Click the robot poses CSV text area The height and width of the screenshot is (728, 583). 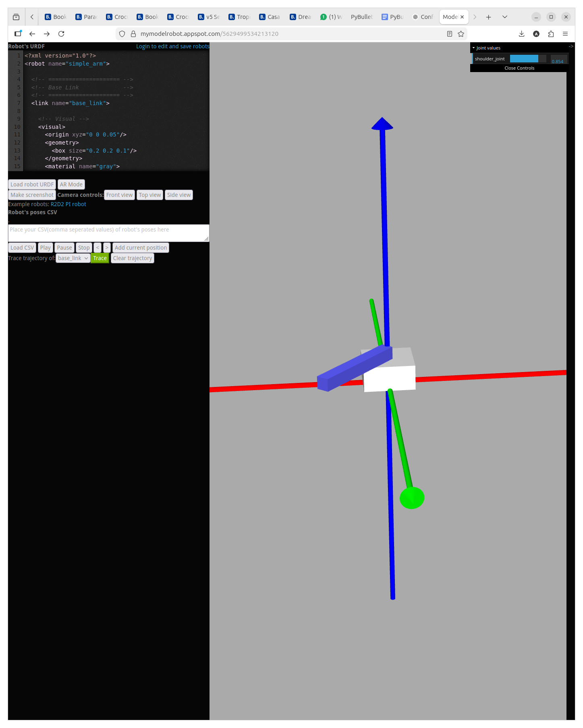tap(108, 233)
